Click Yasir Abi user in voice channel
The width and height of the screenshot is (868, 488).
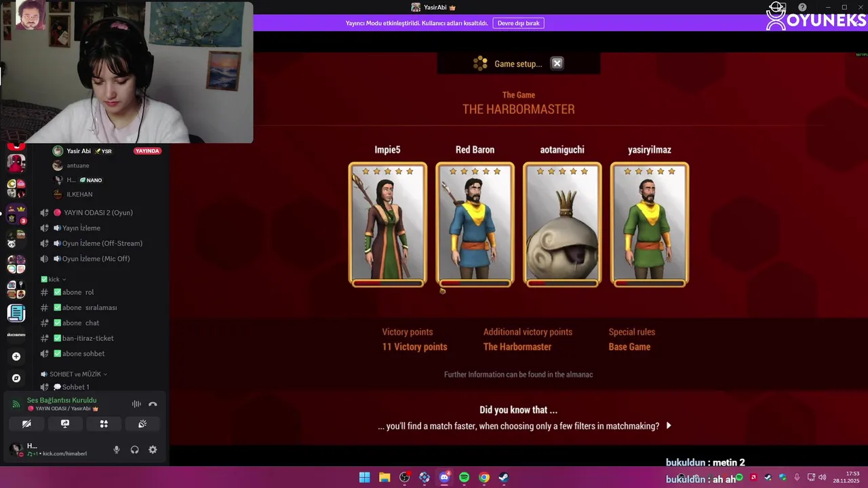[x=79, y=151]
